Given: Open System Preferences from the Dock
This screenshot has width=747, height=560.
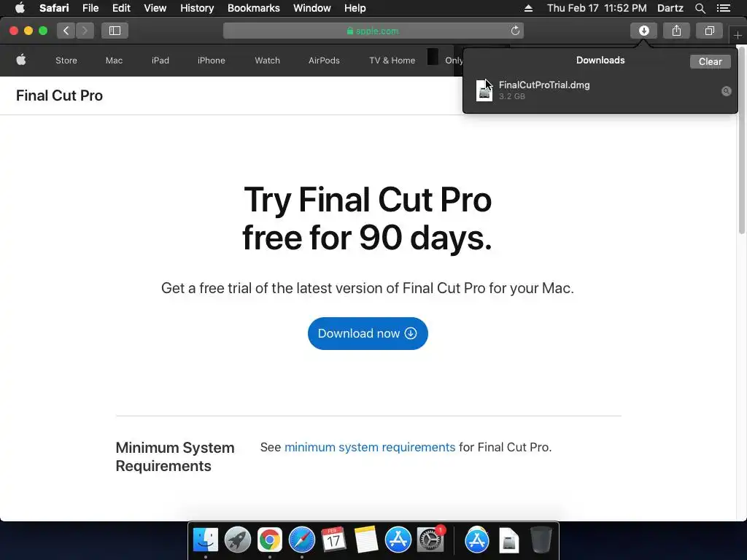Looking at the screenshot, I should pos(430,540).
